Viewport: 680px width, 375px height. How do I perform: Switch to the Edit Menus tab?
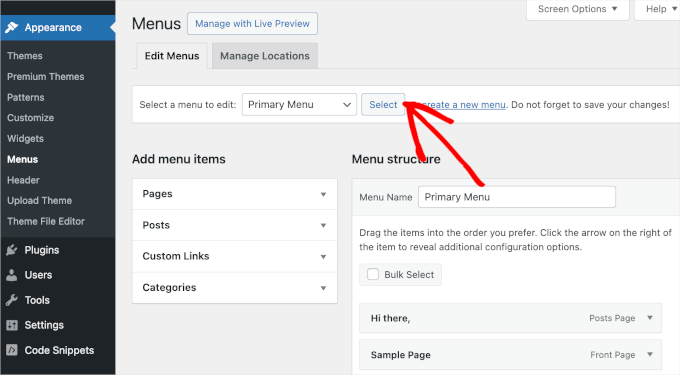pyautogui.click(x=172, y=56)
